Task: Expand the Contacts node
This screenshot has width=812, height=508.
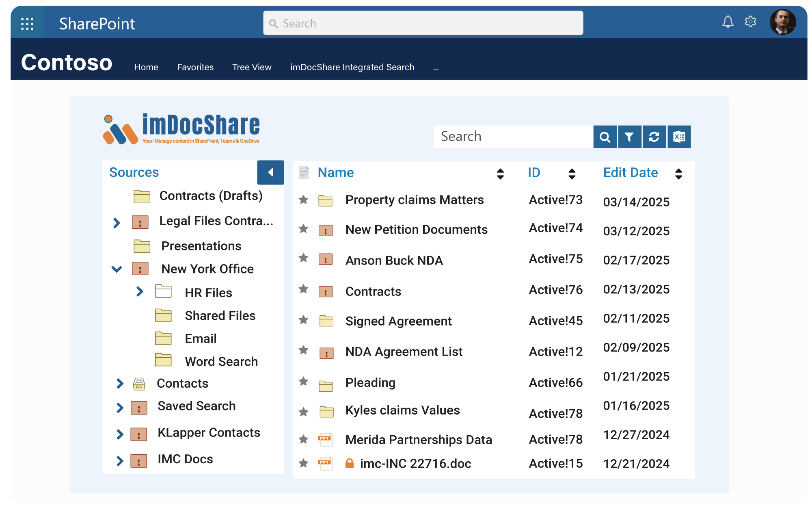Action: tap(120, 383)
